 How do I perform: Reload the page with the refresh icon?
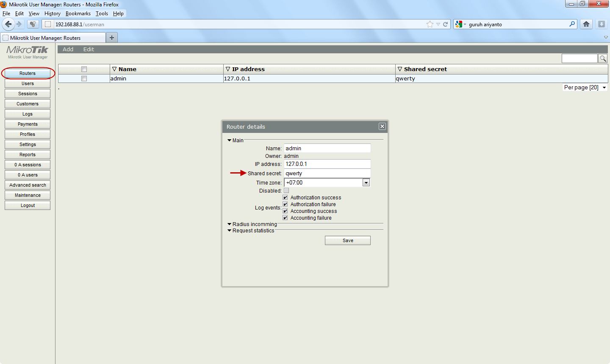pos(446,24)
